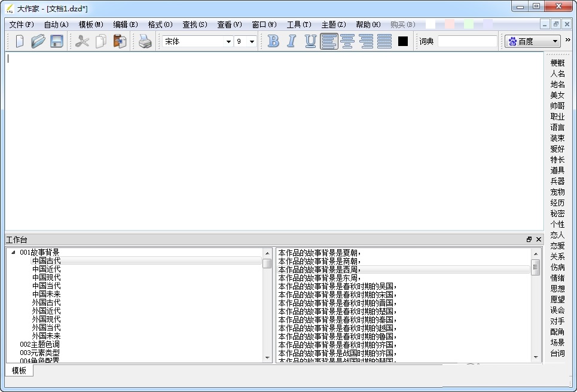Justify text with the full-width alignment icon
577x392 pixels.
tap(384, 41)
